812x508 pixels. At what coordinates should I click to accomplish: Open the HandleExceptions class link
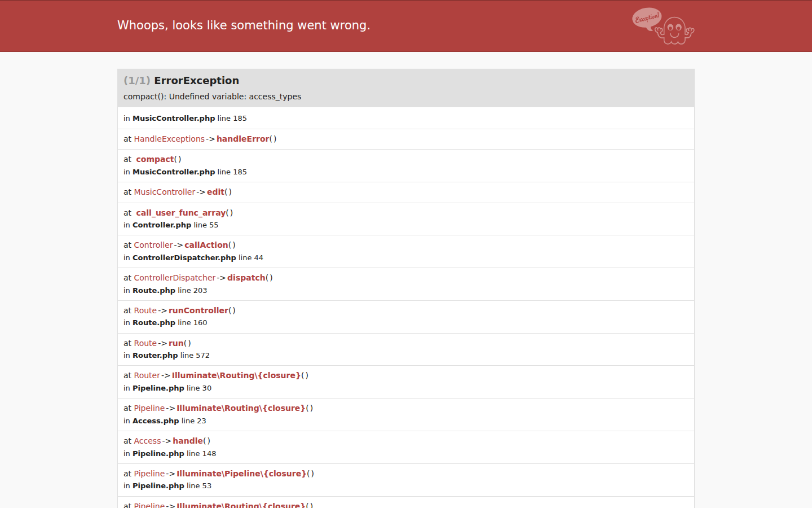pyautogui.click(x=169, y=139)
